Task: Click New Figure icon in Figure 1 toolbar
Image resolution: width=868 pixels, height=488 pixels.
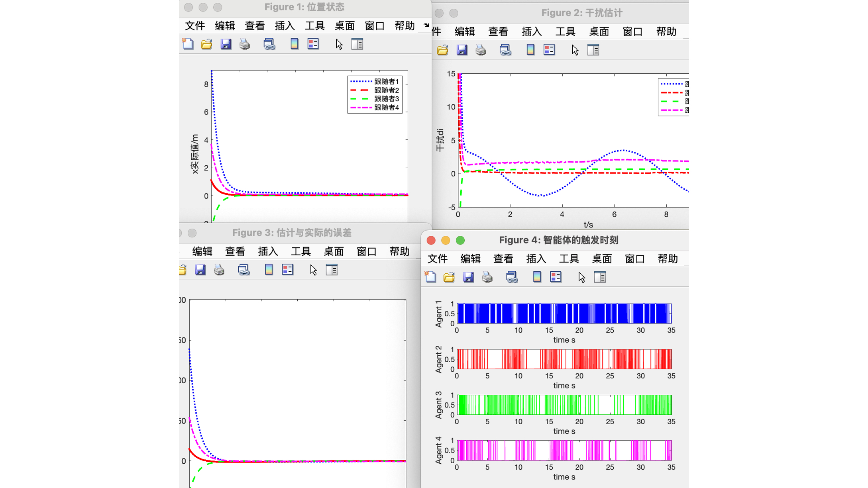Action: tap(188, 44)
